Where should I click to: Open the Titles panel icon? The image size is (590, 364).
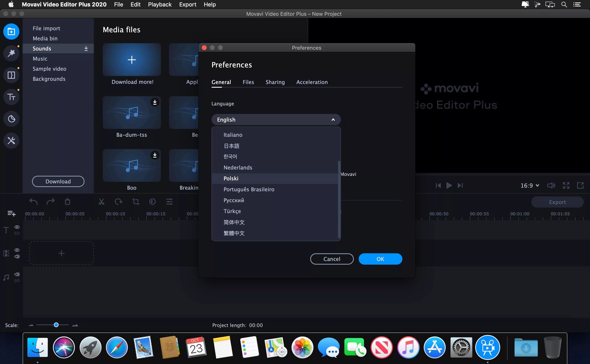coord(11,97)
